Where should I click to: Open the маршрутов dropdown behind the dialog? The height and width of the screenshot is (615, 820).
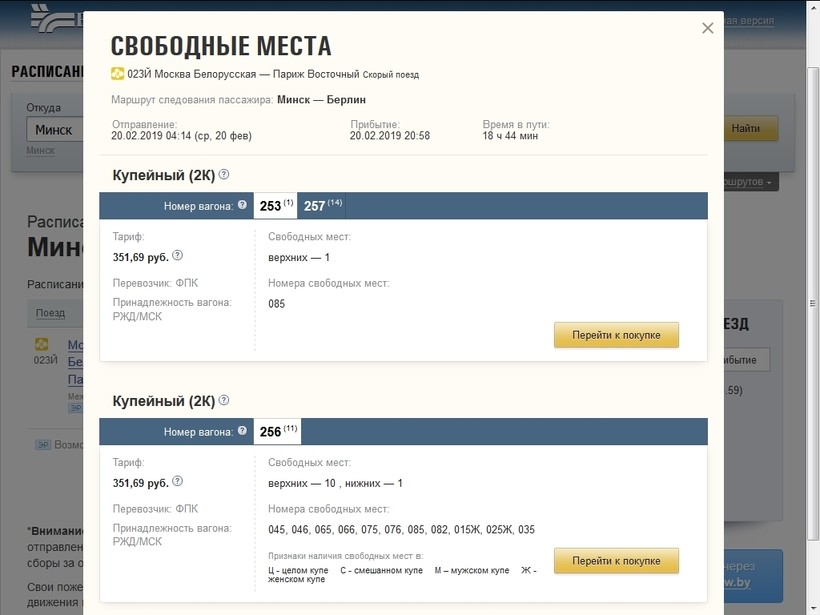747,183
